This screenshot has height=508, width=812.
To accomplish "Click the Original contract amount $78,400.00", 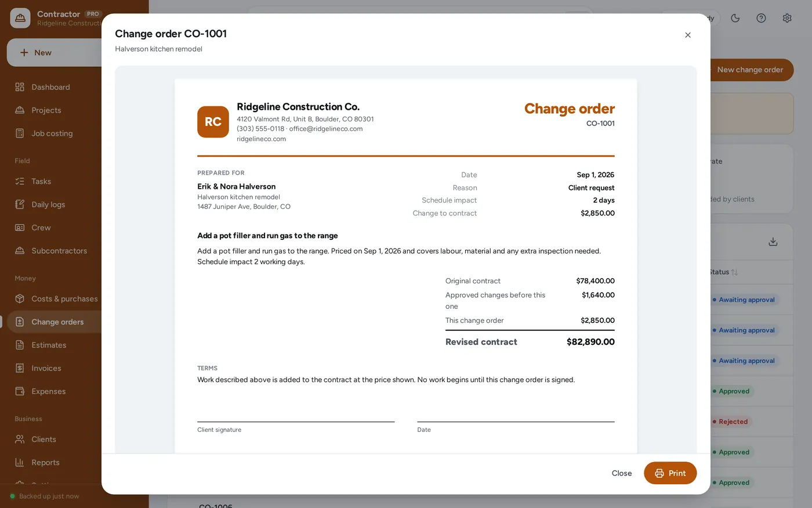I will 595,281.
